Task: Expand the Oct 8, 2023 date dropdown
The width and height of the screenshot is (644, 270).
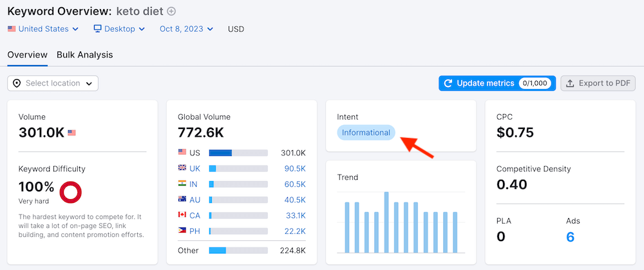Action: point(187,29)
